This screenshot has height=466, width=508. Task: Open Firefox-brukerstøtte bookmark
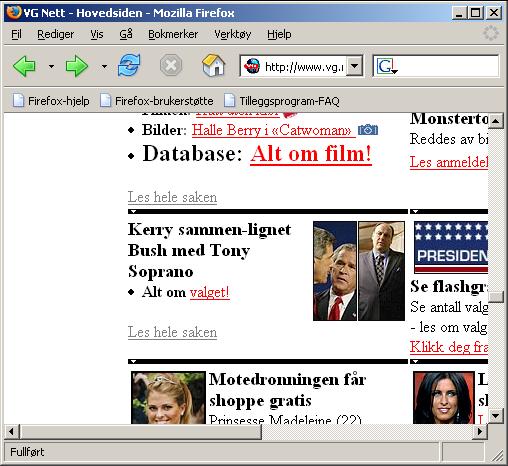tap(157, 101)
